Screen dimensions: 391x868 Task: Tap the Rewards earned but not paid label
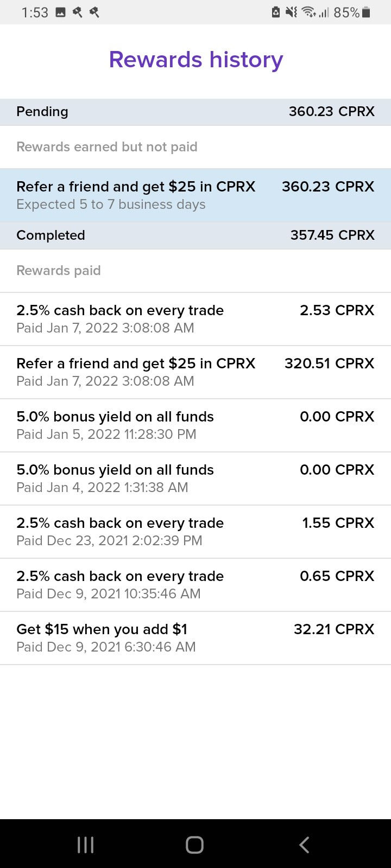click(107, 147)
